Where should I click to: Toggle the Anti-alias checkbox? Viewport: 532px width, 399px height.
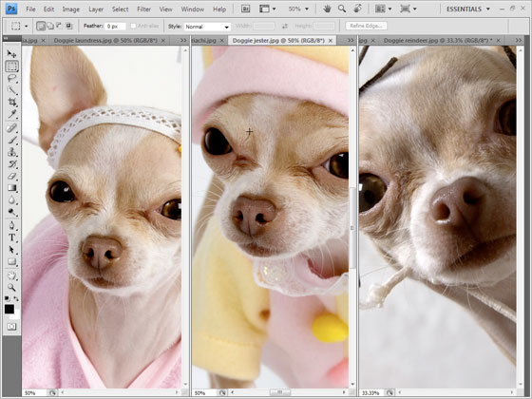tap(133, 26)
